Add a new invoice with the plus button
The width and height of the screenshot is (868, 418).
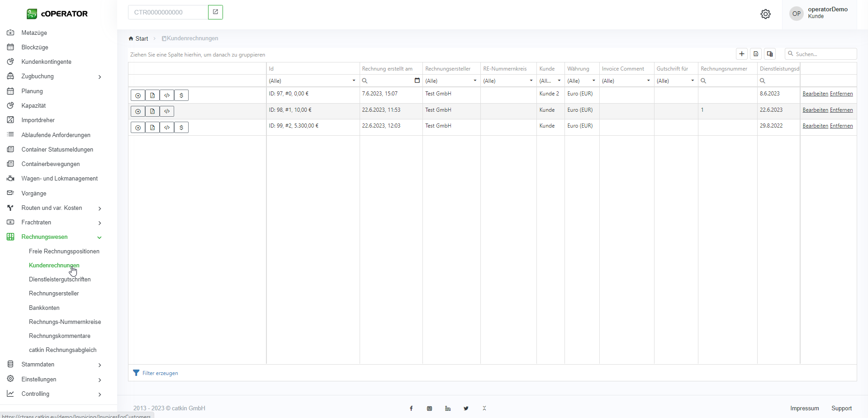[x=742, y=54]
